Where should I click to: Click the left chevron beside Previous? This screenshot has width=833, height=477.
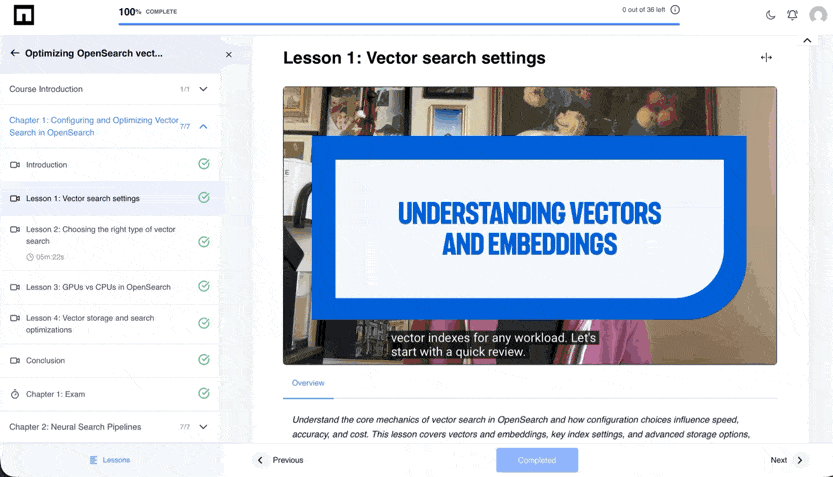260,460
